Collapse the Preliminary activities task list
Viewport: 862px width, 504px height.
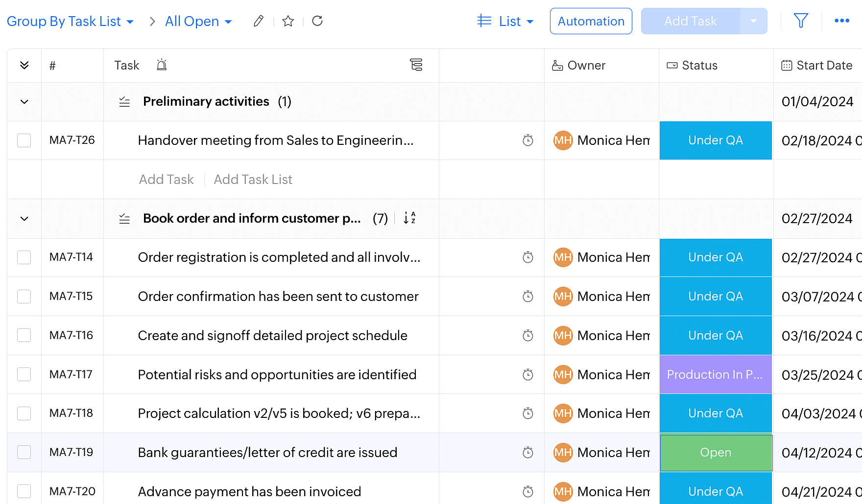point(24,102)
